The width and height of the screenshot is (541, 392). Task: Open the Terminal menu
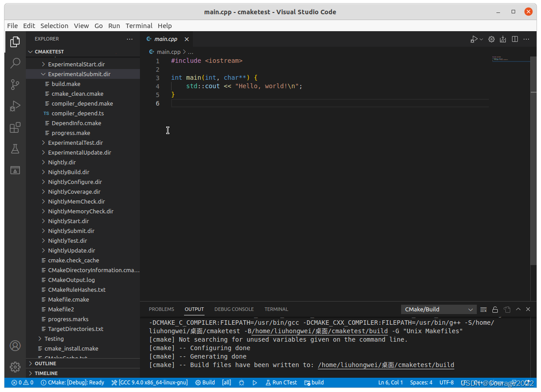click(x=139, y=26)
